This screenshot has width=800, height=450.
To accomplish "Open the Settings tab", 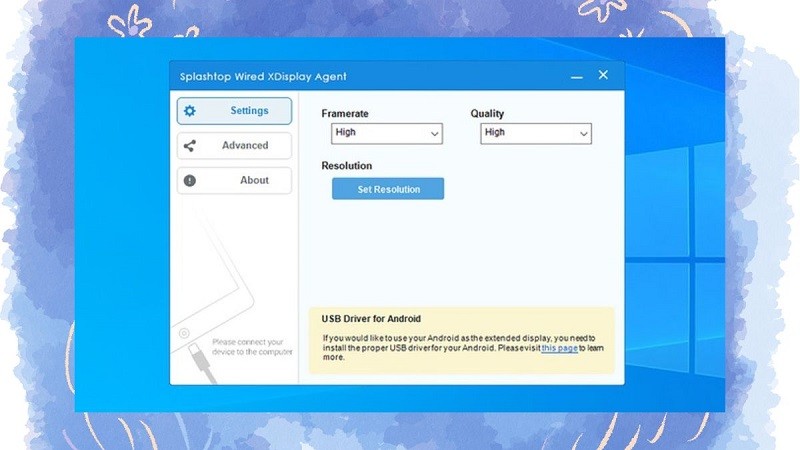I will tap(235, 111).
